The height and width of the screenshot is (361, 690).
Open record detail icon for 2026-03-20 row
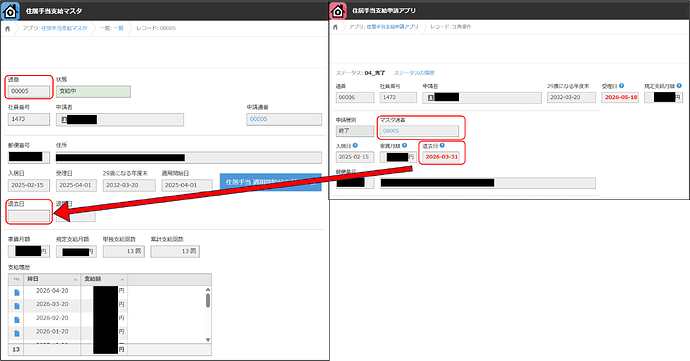pyautogui.click(x=17, y=306)
